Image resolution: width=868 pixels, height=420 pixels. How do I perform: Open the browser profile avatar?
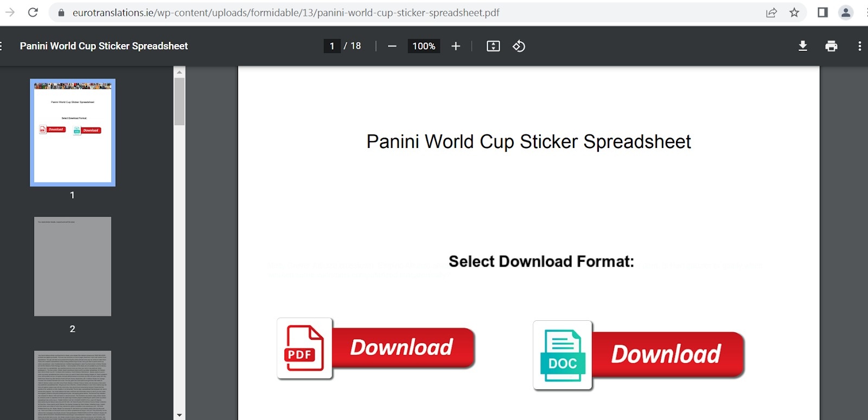(846, 12)
